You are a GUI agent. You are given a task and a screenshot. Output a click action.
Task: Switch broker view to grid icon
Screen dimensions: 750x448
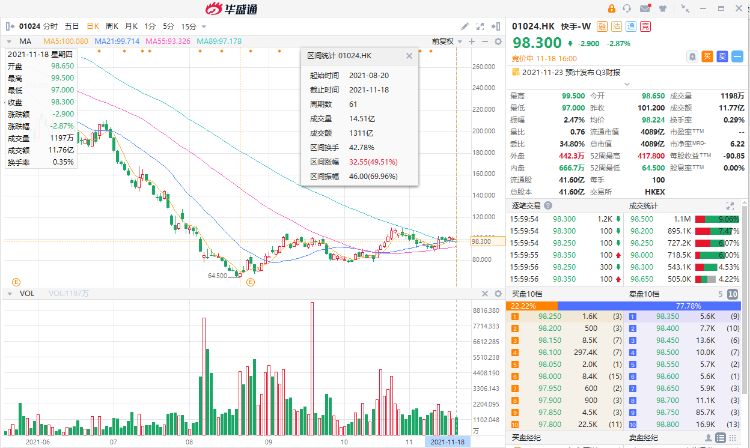[732, 437]
